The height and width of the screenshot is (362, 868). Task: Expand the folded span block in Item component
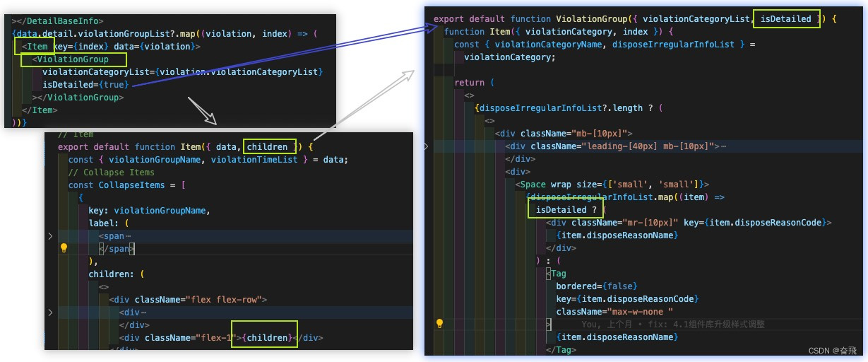tap(49, 235)
